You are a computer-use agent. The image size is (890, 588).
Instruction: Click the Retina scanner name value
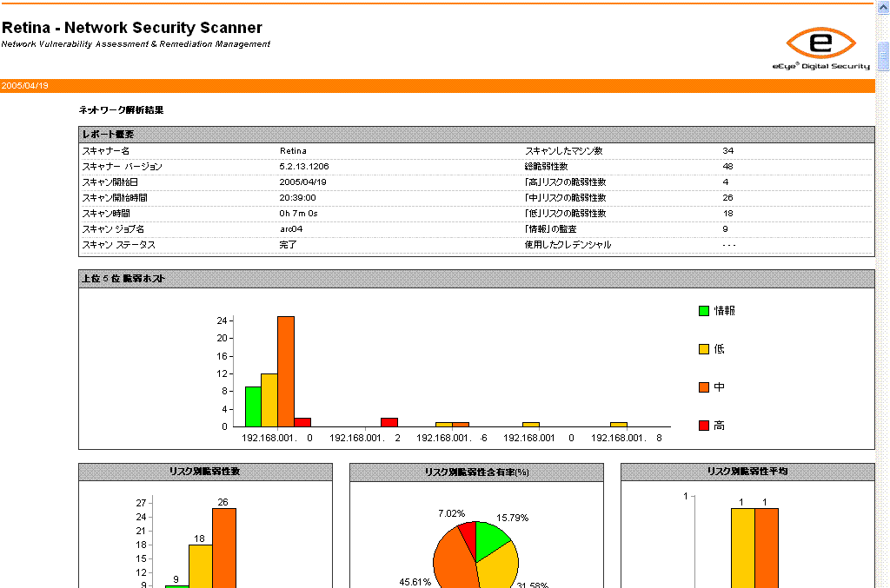293,151
